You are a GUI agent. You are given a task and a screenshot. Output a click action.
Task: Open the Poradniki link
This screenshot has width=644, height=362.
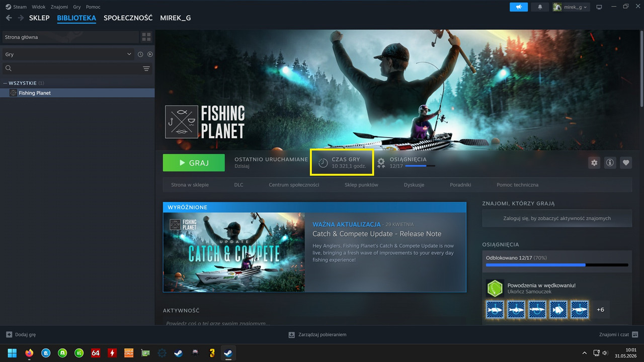(x=460, y=185)
